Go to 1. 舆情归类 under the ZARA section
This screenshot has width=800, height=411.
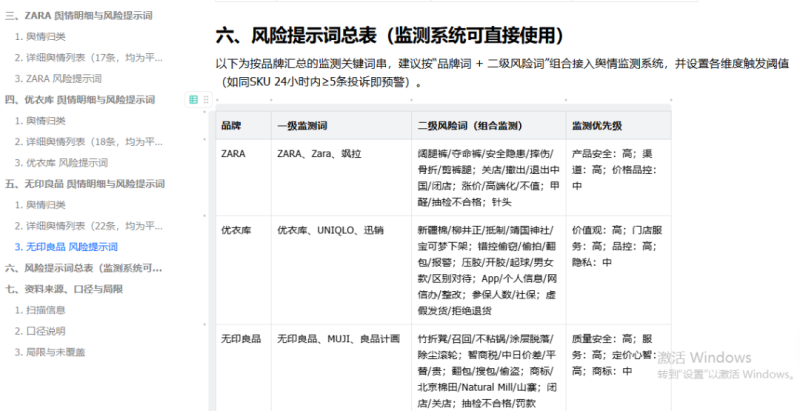[x=40, y=37]
